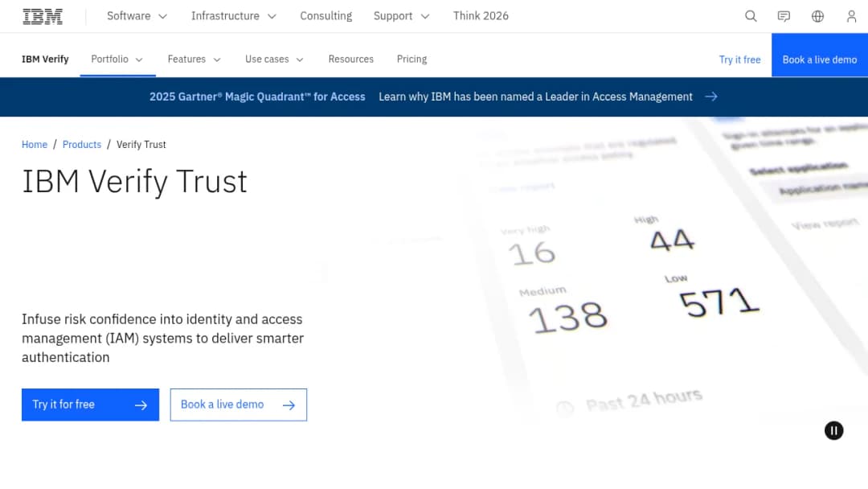
Task: Click the top Book a live demo button
Action: point(819,55)
